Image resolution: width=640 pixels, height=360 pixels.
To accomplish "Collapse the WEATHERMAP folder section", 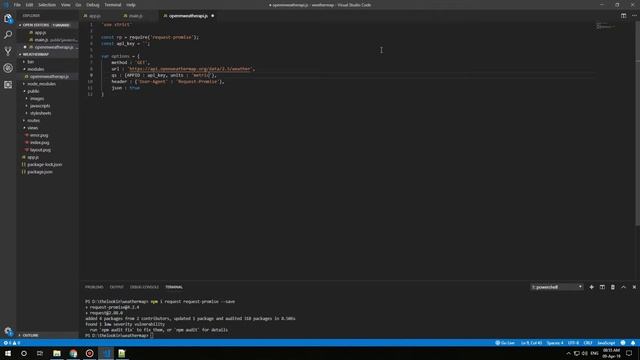I will coord(47,54).
